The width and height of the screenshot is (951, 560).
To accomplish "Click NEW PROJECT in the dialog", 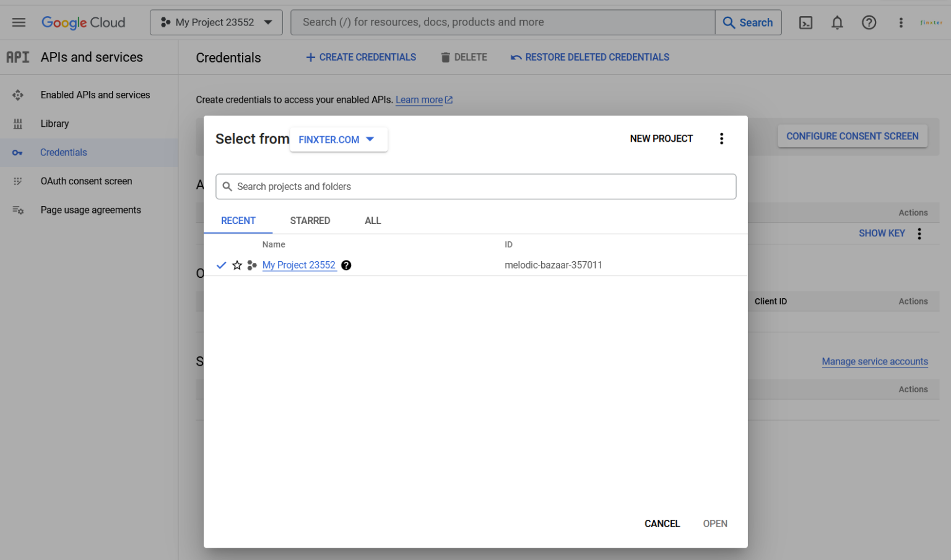I will 661,139.
